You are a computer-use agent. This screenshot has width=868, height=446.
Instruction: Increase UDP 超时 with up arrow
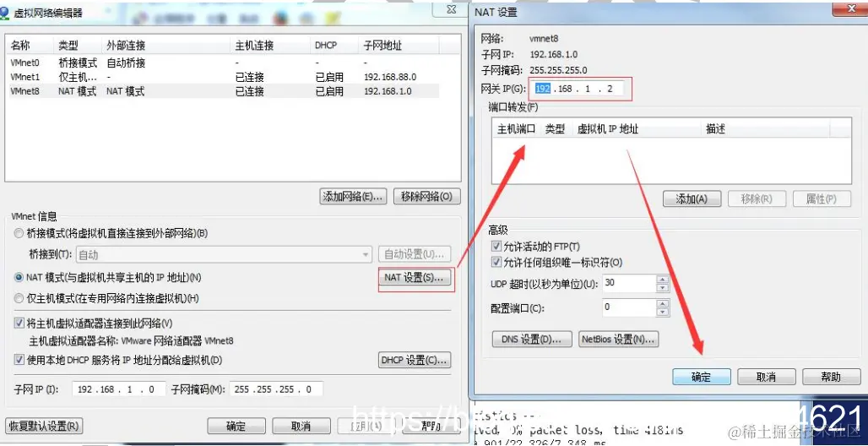point(663,280)
